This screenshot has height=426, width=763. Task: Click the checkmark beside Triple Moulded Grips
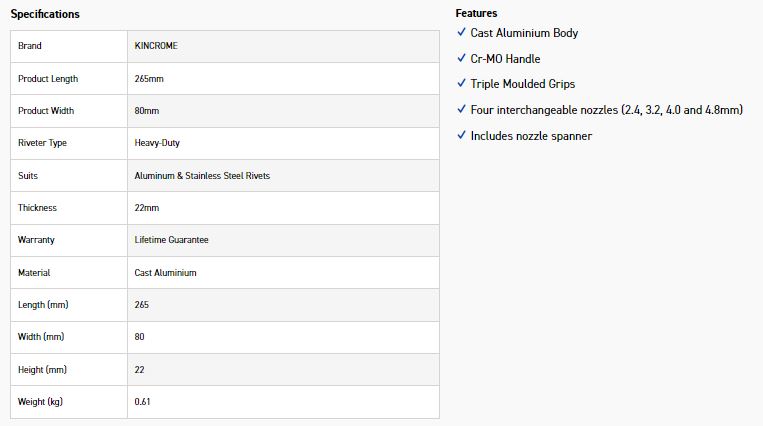(x=461, y=83)
